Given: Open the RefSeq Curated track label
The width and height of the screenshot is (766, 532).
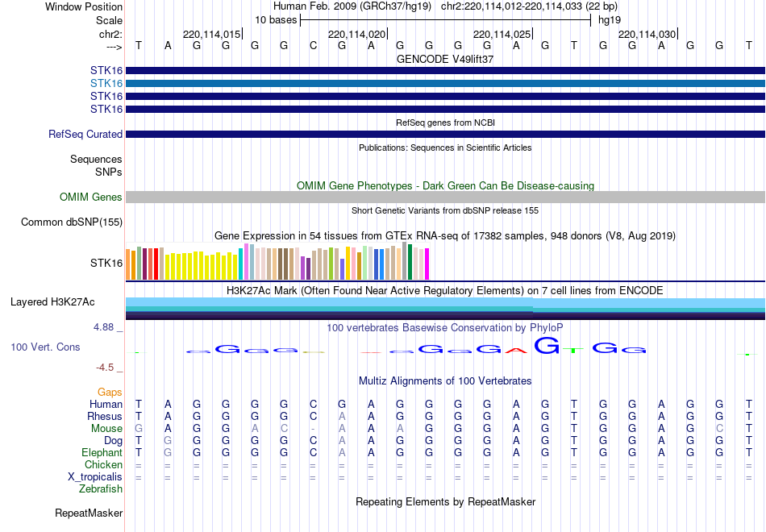Looking at the screenshot, I should (85, 135).
